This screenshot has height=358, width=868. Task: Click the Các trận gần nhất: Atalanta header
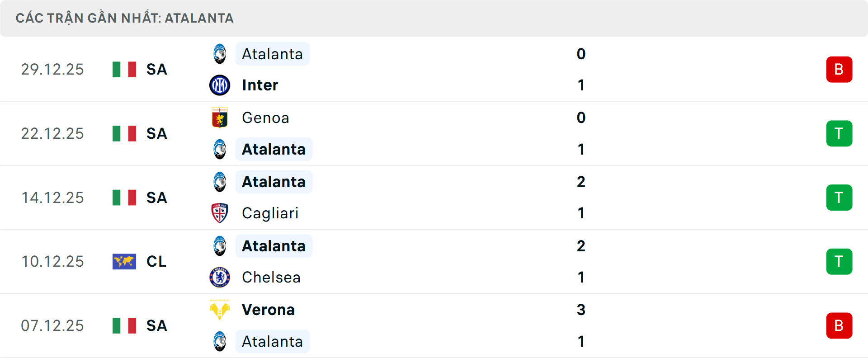(125, 18)
